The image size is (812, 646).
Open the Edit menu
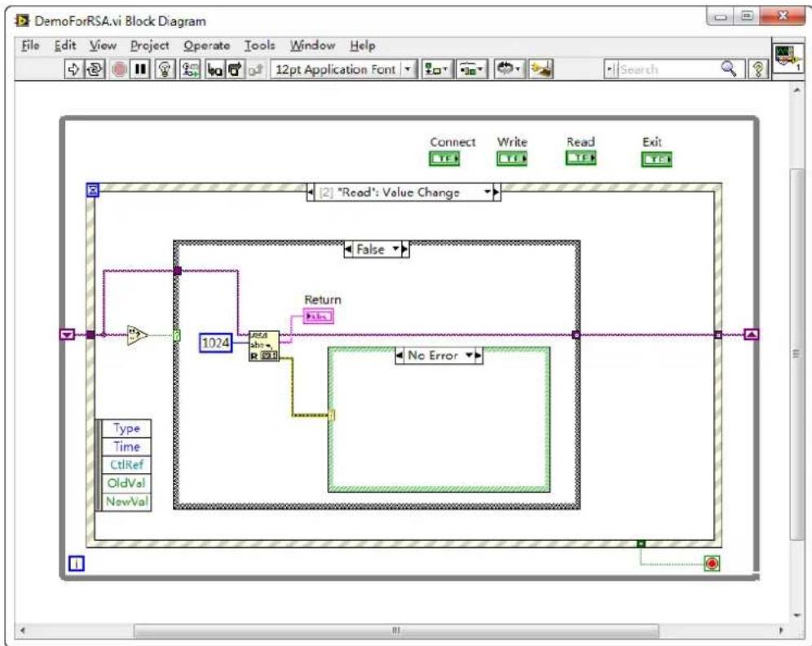pos(65,46)
